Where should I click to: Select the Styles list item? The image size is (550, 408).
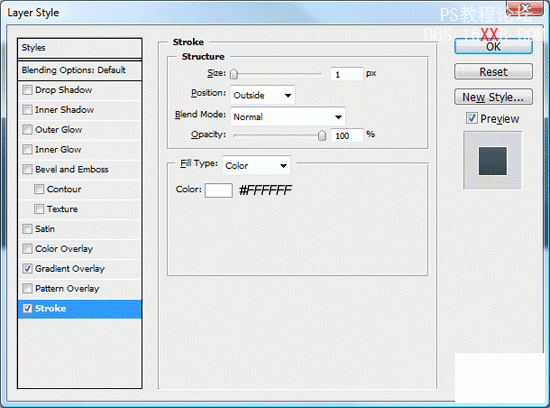pos(80,48)
